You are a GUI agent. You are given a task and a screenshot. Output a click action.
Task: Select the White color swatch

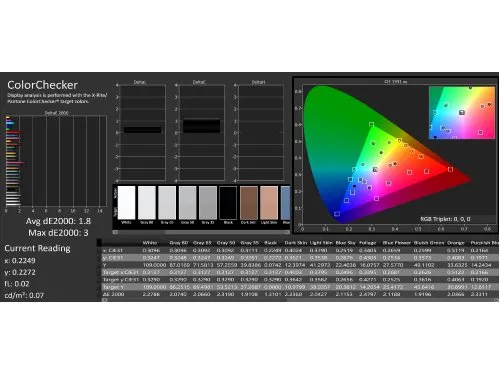(127, 202)
